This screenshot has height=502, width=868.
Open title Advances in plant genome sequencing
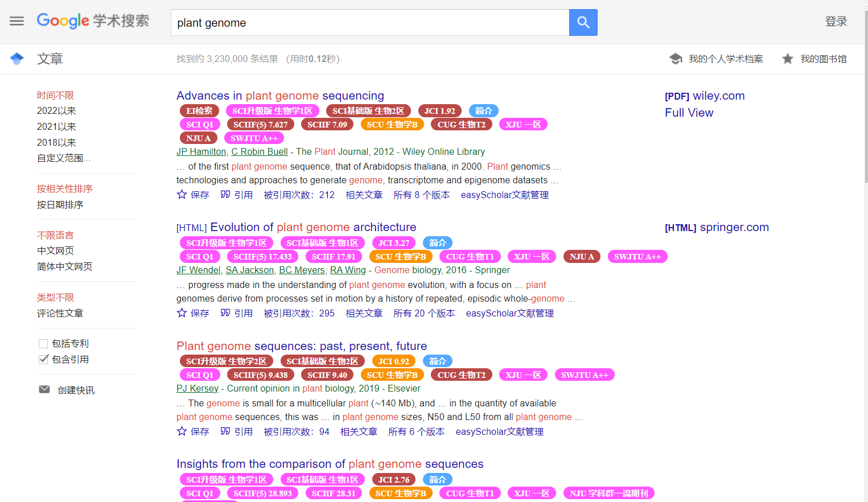[280, 96]
